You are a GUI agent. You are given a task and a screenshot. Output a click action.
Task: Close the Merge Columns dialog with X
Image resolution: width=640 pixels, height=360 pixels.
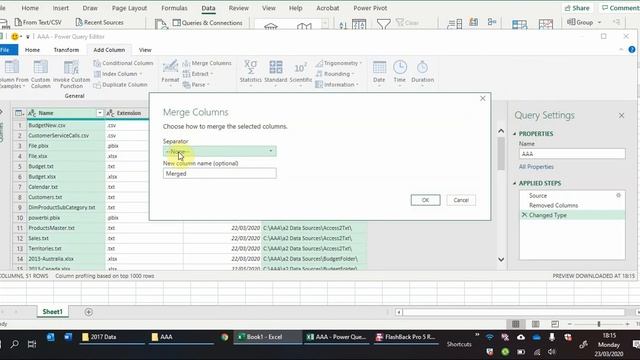(x=482, y=98)
